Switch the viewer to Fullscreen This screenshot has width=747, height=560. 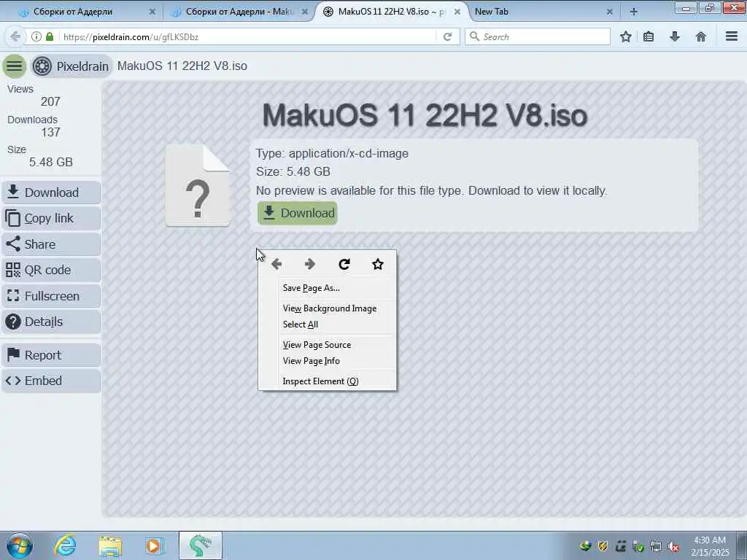point(51,296)
